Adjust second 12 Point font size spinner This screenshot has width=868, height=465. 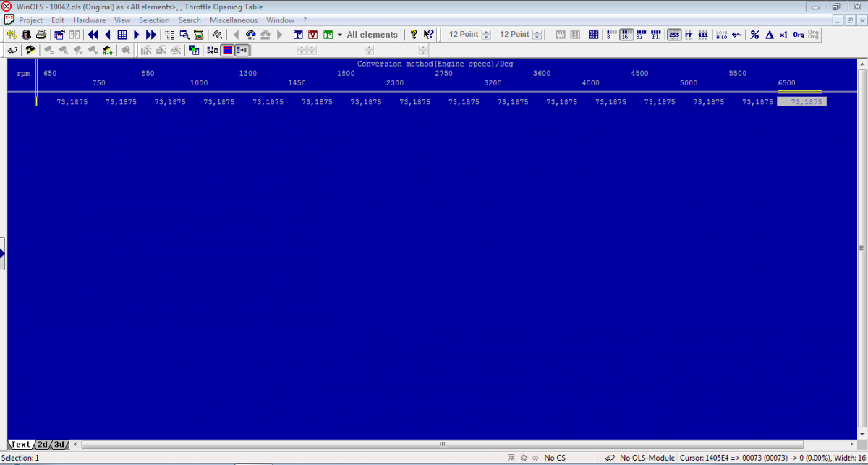pyautogui.click(x=537, y=35)
